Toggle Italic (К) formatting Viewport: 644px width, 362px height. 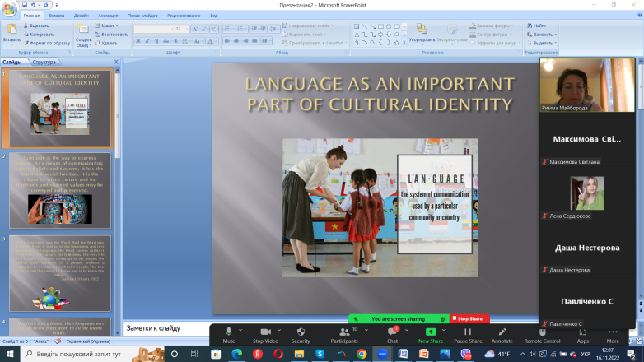(x=147, y=41)
